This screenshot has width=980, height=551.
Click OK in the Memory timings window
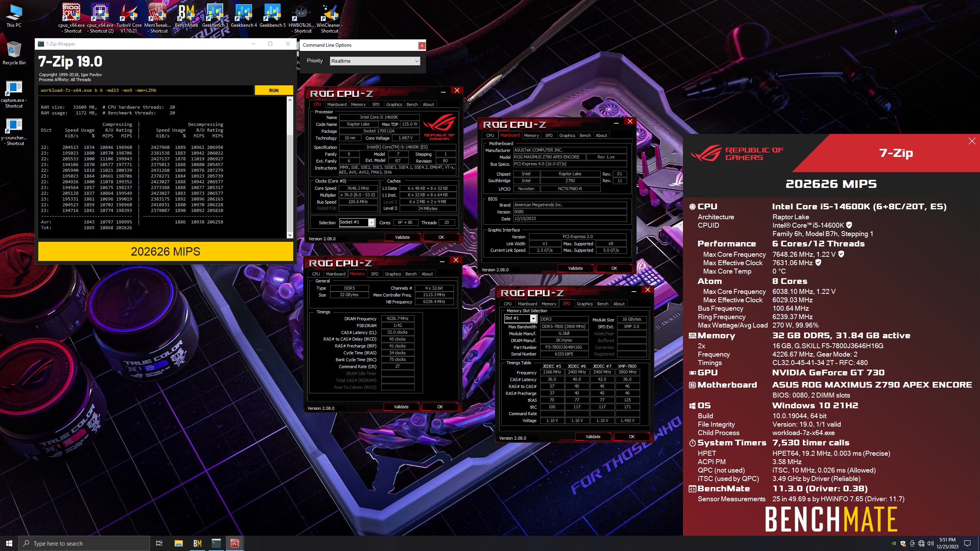(440, 407)
